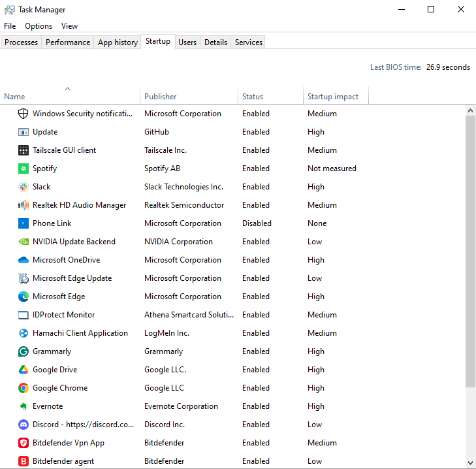The height and width of the screenshot is (469, 476).
Task: Select the Slack app icon
Action: tap(23, 187)
